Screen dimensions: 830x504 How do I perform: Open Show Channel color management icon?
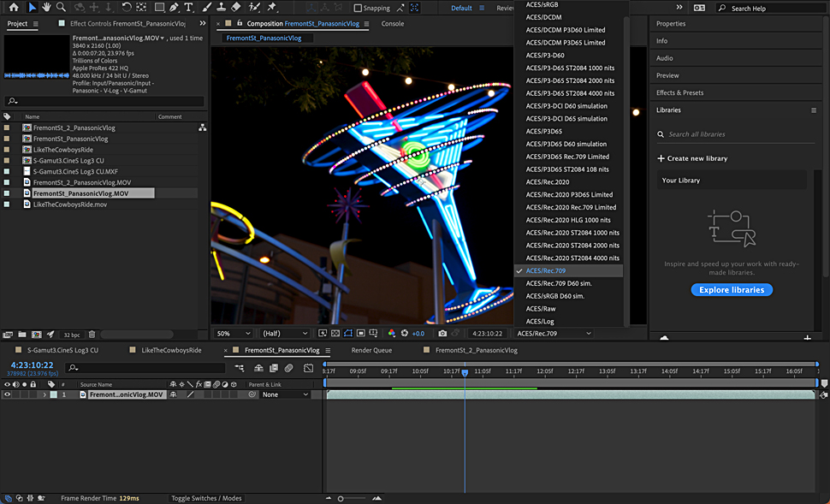pyautogui.click(x=392, y=334)
